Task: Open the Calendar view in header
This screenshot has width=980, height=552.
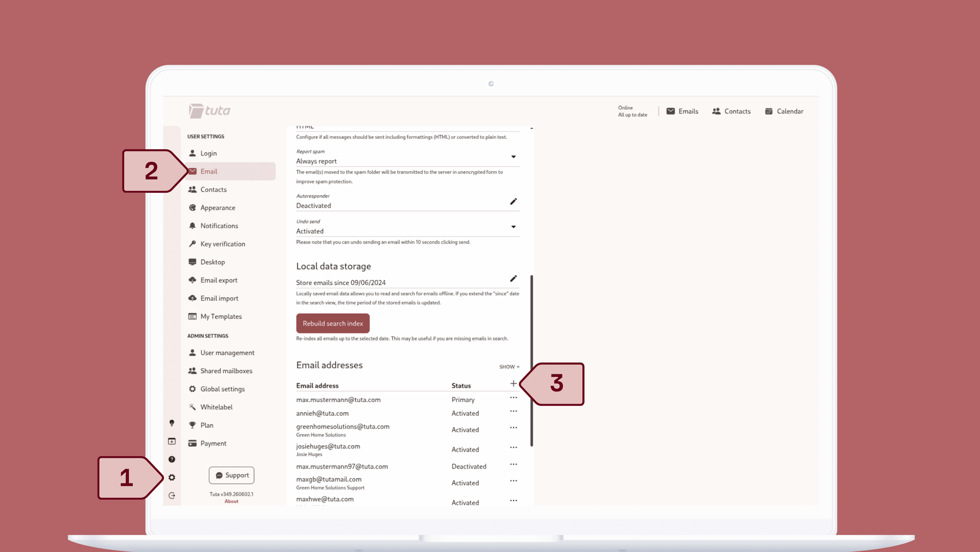Action: 784,111
